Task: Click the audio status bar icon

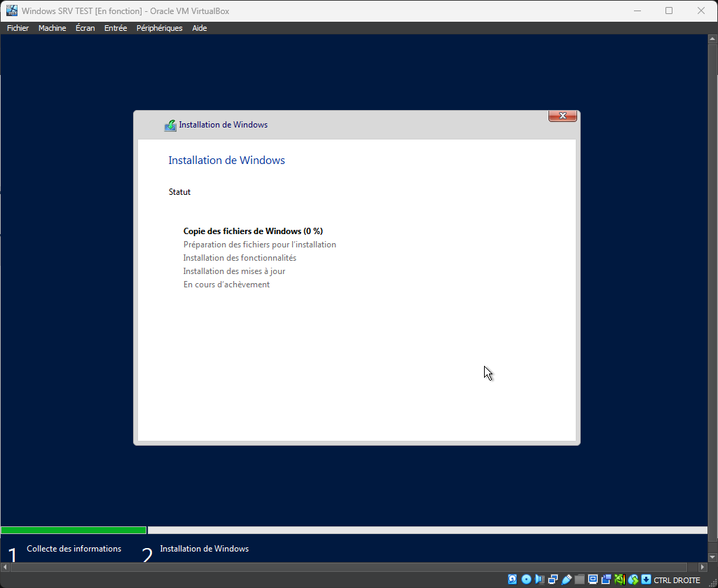Action: coord(539,580)
